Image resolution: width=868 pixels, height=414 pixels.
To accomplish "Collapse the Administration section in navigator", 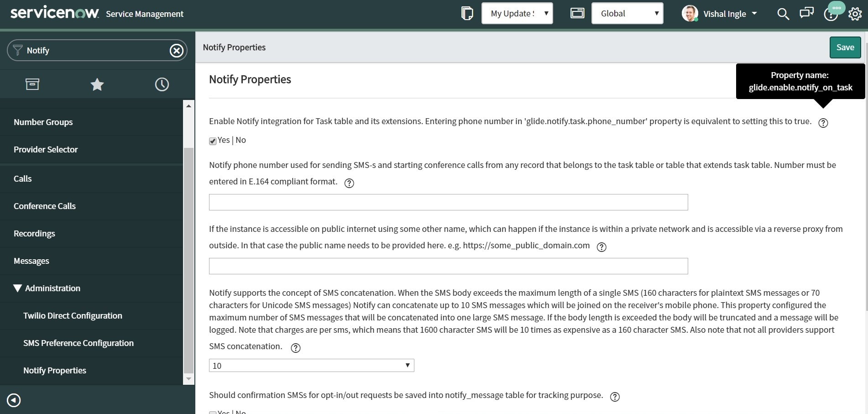I will pyautogui.click(x=18, y=288).
